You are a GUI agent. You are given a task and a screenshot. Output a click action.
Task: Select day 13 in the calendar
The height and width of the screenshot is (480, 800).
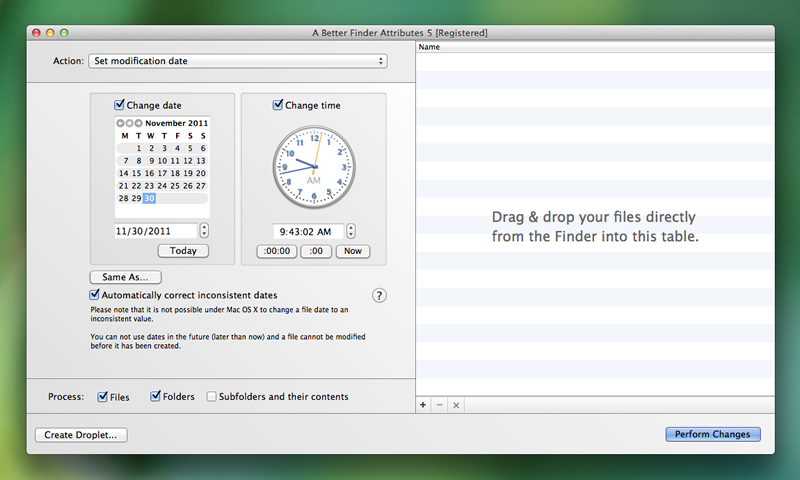click(201, 161)
